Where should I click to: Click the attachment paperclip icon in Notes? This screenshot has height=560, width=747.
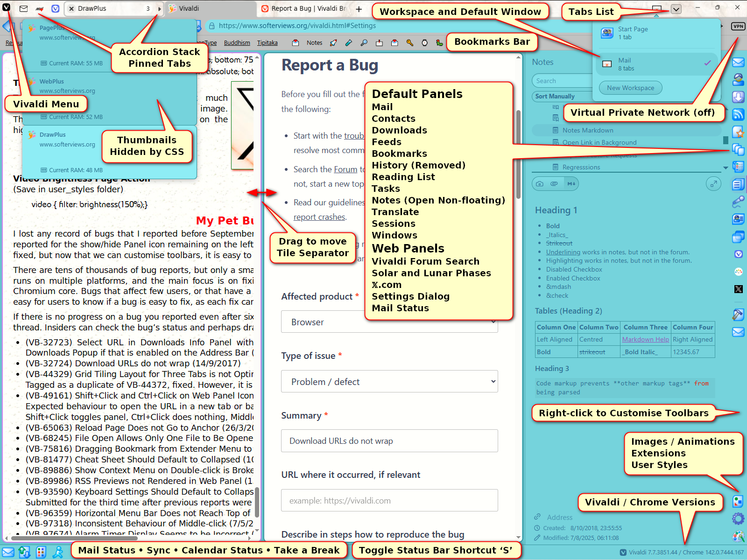(x=554, y=184)
